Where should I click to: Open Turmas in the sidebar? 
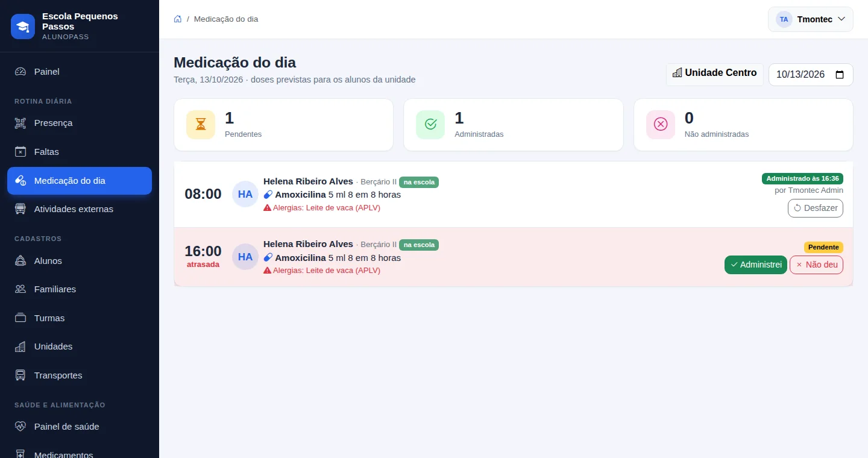[80, 318]
